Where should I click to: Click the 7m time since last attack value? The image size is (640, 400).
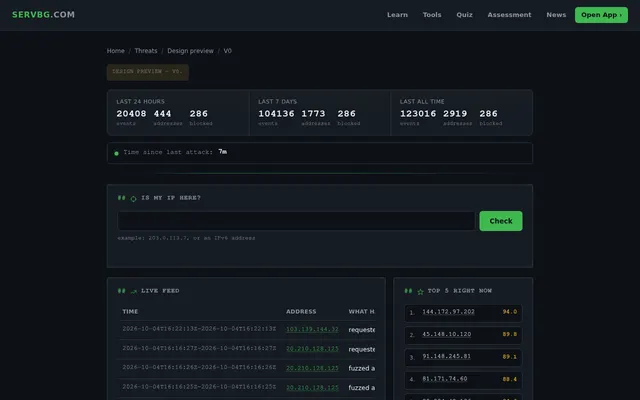pos(222,152)
